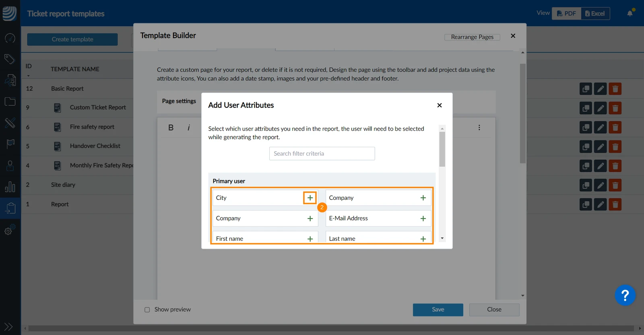Edit the Custom Ticket Report template
This screenshot has height=335, width=644.
coord(600,108)
